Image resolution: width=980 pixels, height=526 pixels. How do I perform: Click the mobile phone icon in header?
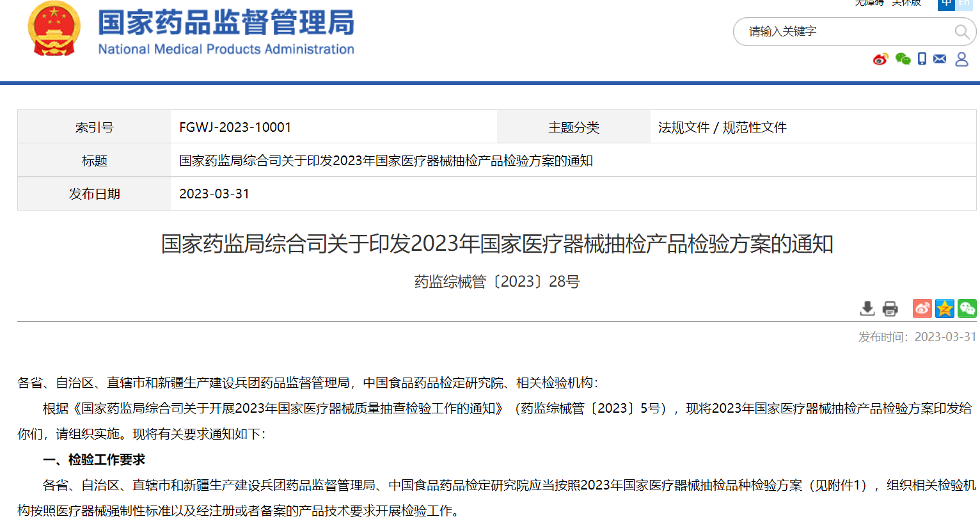922,59
